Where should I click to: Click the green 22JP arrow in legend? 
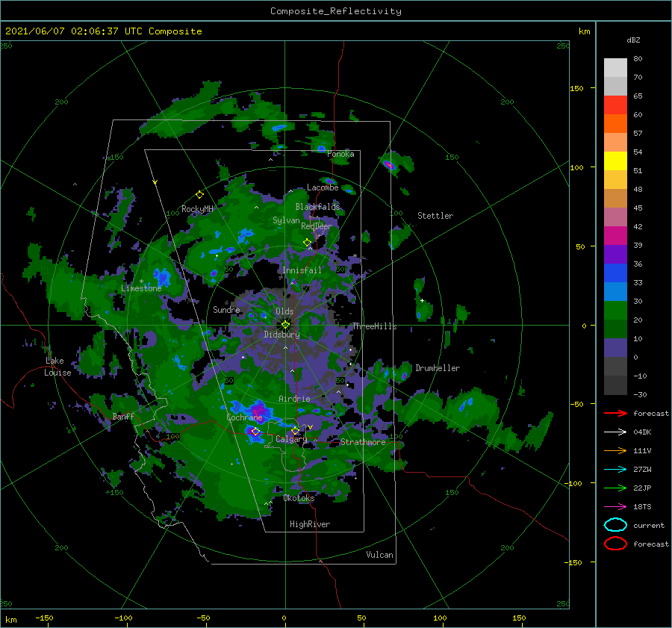pyautogui.click(x=615, y=488)
